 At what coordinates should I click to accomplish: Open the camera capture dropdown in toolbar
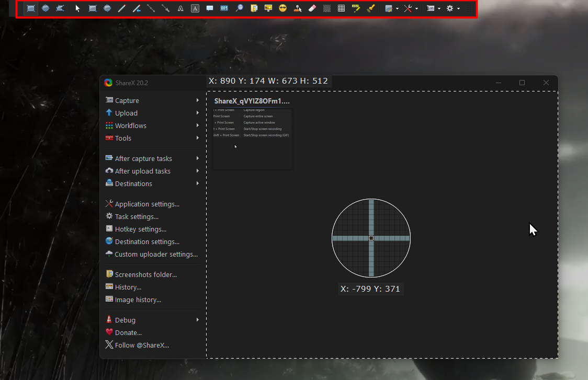(x=434, y=8)
